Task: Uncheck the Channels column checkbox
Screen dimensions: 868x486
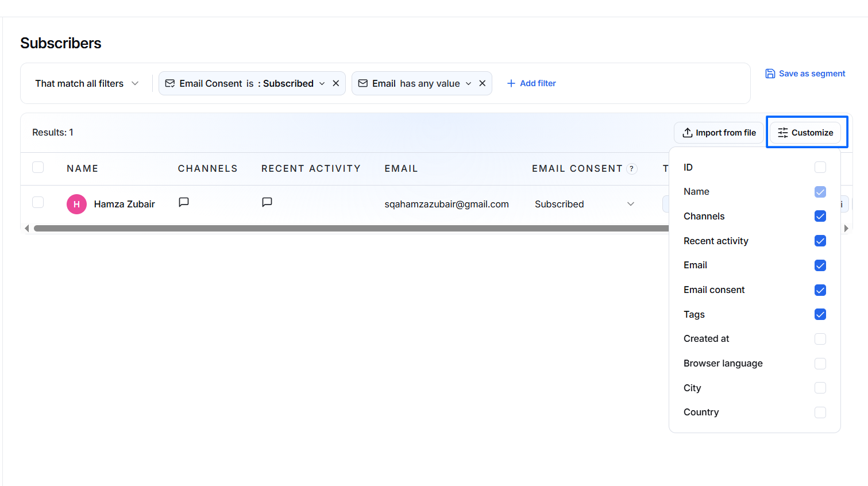Action: coord(820,216)
